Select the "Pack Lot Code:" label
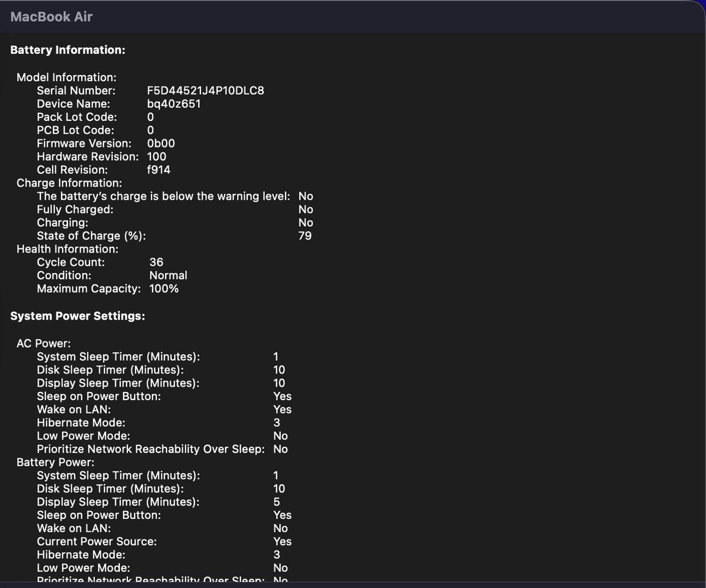 pos(77,117)
